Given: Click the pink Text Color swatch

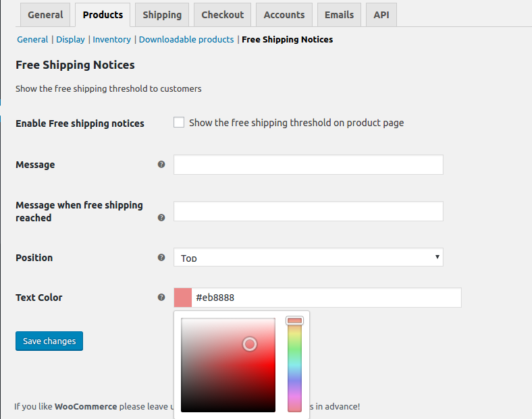Looking at the screenshot, I should click(183, 298).
